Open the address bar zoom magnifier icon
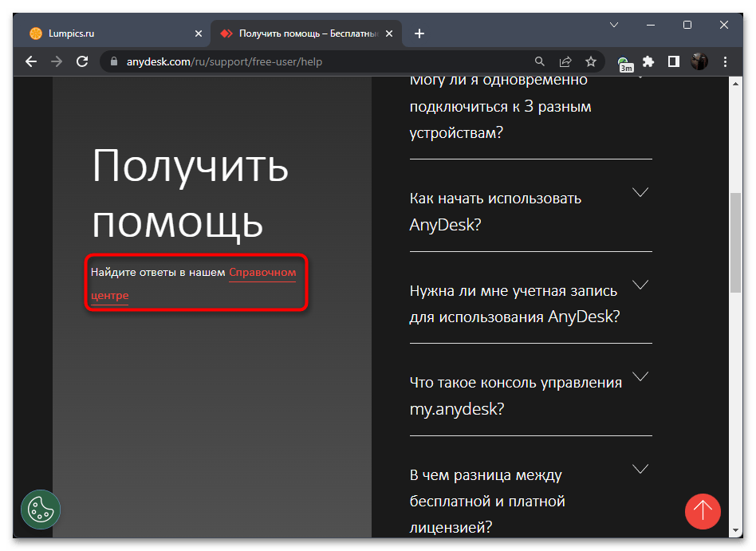This screenshot has width=756, height=551. click(x=540, y=61)
